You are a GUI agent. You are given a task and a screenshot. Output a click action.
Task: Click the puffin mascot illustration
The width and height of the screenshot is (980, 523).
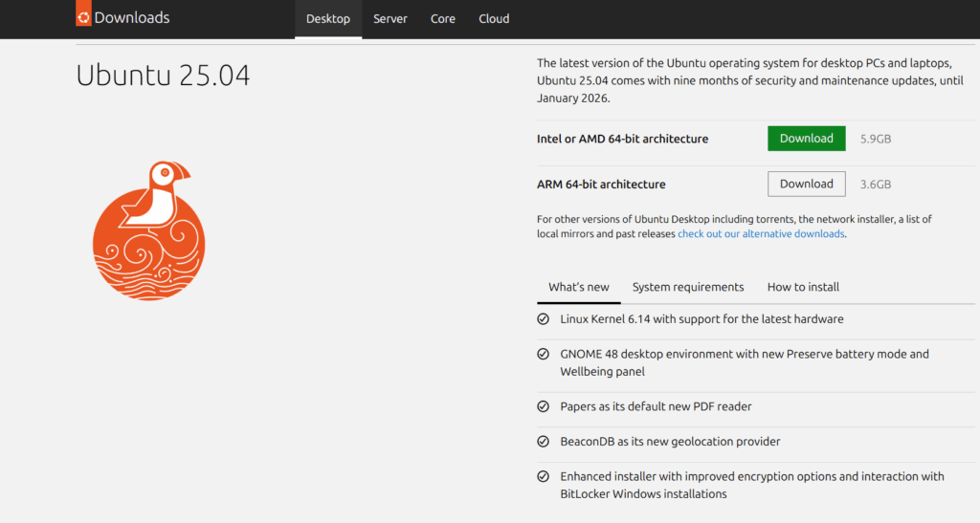(148, 231)
